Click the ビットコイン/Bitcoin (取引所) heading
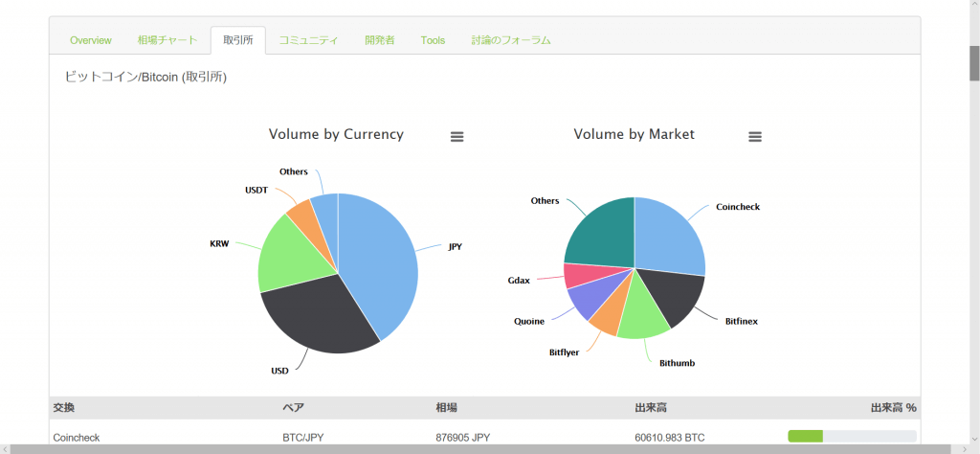This screenshot has width=980, height=454. 145,77
